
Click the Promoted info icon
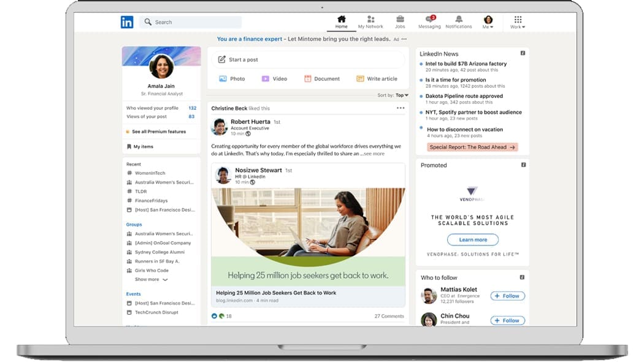pyautogui.click(x=523, y=165)
